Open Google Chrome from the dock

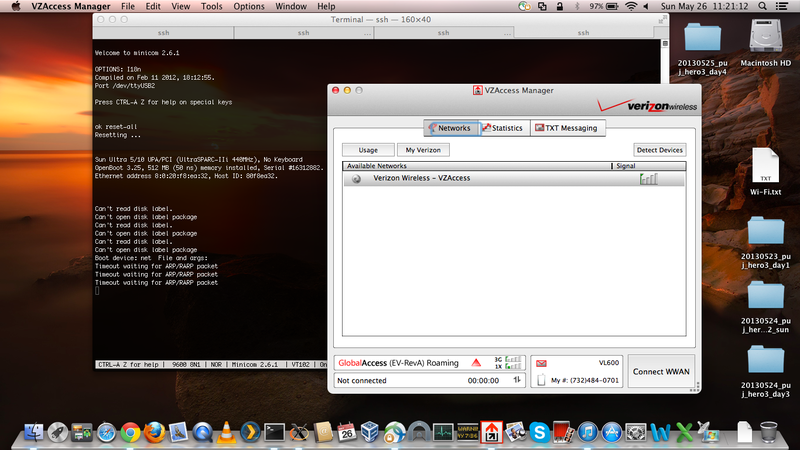point(130,432)
